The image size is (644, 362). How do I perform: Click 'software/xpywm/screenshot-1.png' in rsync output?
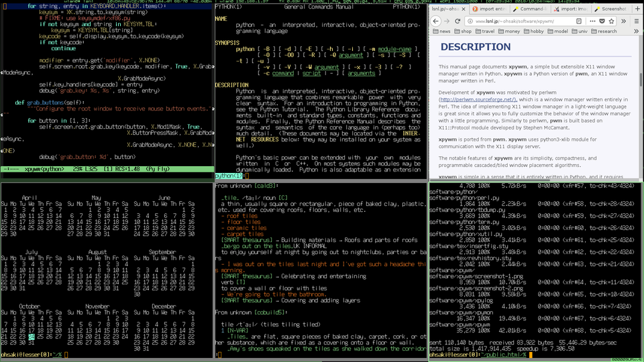click(476, 276)
